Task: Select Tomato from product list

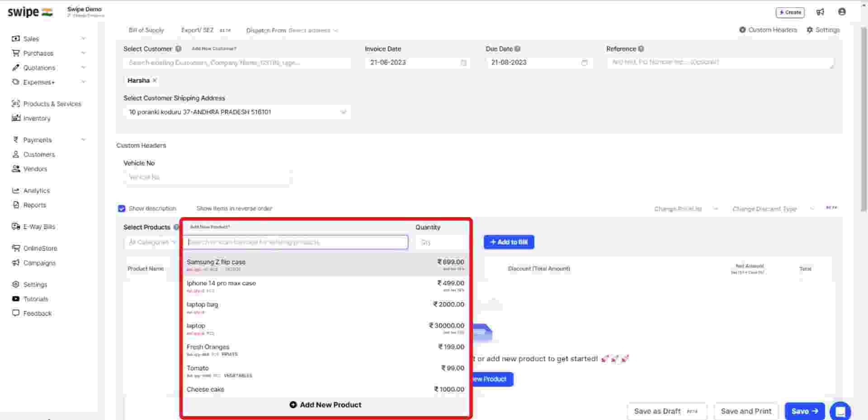Action: pyautogui.click(x=325, y=371)
